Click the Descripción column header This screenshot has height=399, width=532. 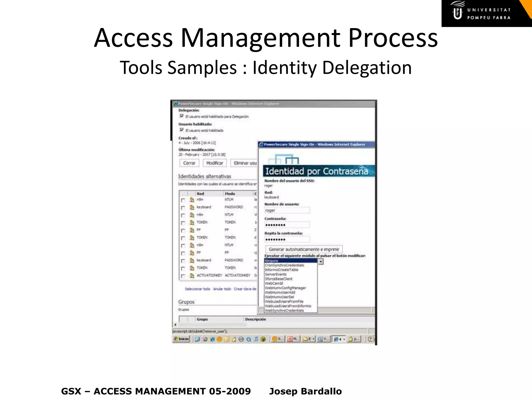coord(309,319)
